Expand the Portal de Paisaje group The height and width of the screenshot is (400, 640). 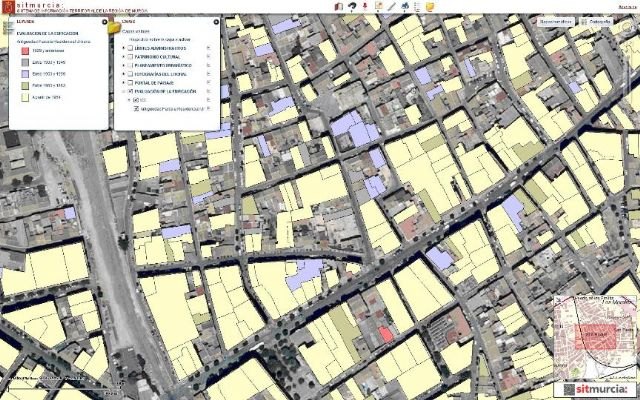coord(124,82)
